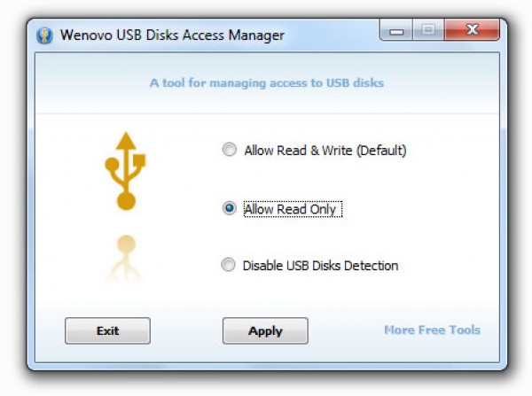
Task: Click the arrow tip of the USB symbol
Action: (127, 139)
